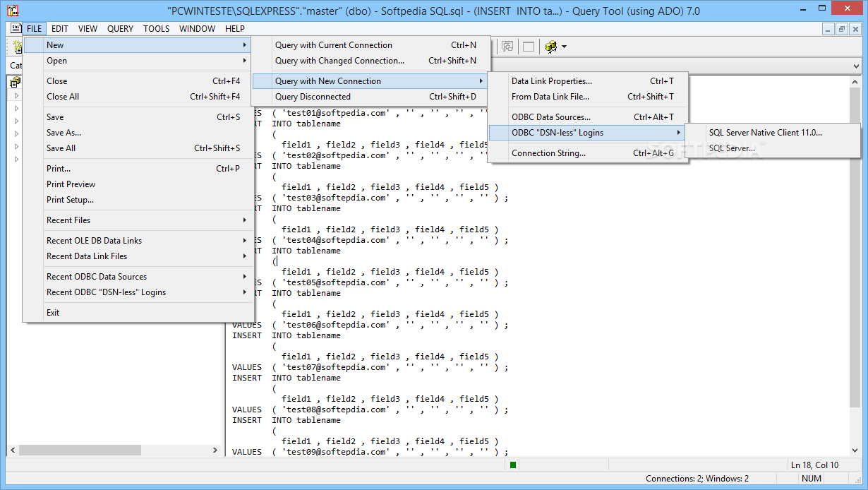Viewport: 868px width, 490px height.
Task: Open the QUERY menu
Action: (121, 29)
